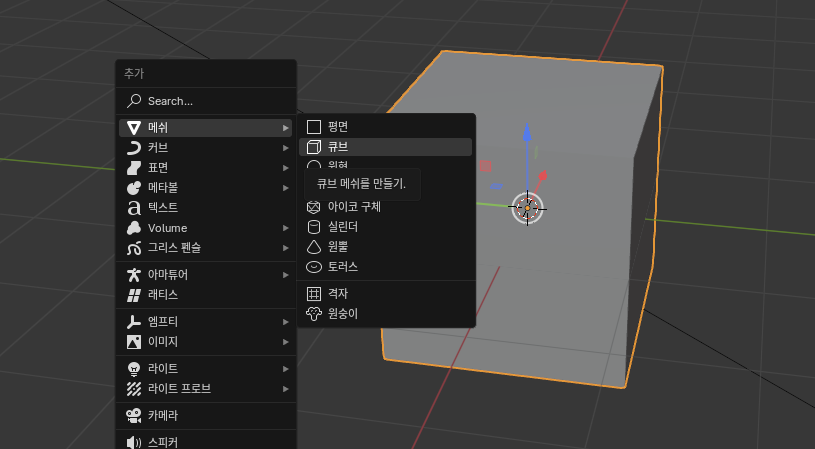The height and width of the screenshot is (449, 815).
Task: Add a 카메라 (Camera) object
Action: (x=206, y=416)
